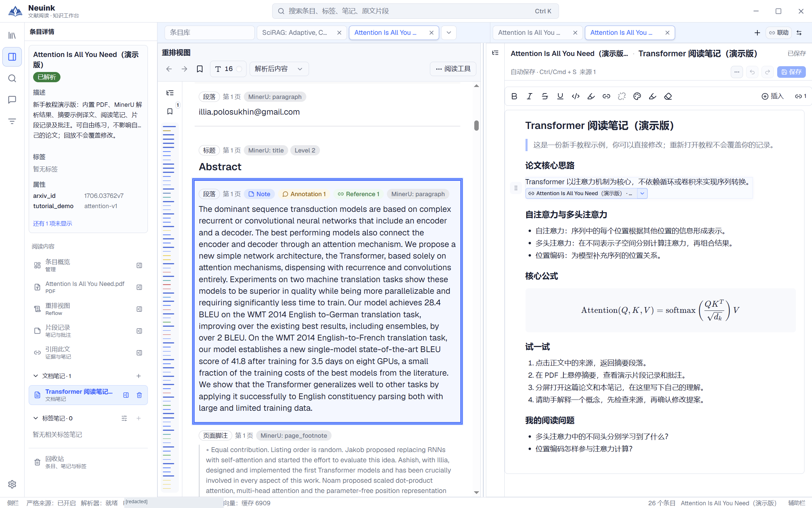Toggle 严格来源 status bar setting
Image resolution: width=812 pixels, height=508 pixels.
point(51,503)
